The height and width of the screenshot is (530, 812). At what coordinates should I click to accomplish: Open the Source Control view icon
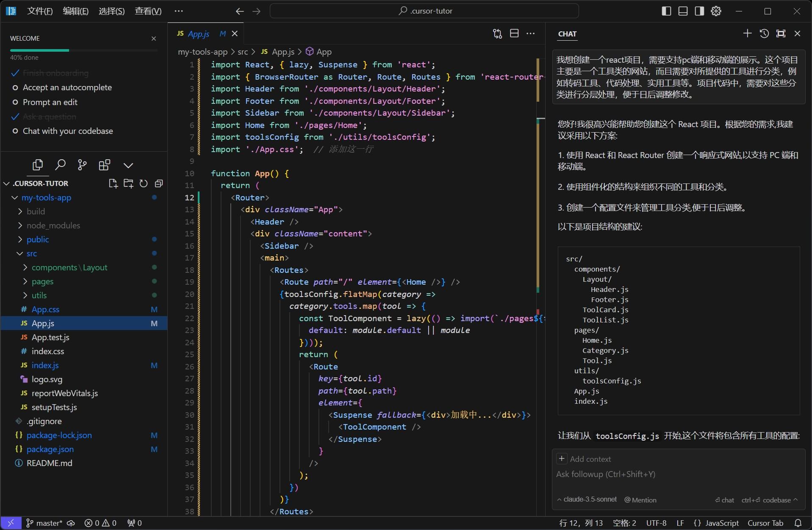(82, 165)
